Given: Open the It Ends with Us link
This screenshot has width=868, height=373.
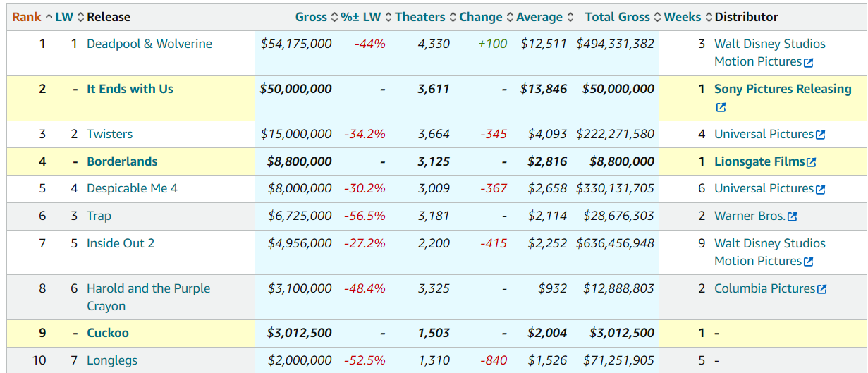Looking at the screenshot, I should click(x=130, y=89).
